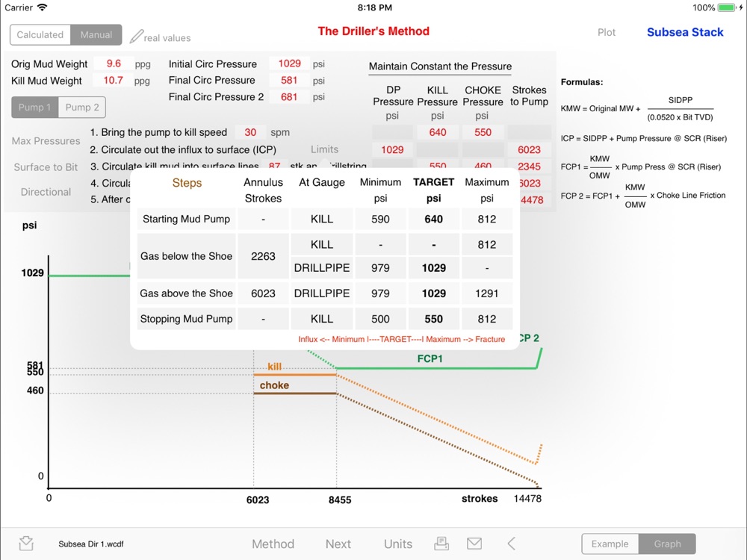This screenshot has height=560, width=747.
Task: Edit Final Circ Pressure 581 field
Action: [x=290, y=81]
